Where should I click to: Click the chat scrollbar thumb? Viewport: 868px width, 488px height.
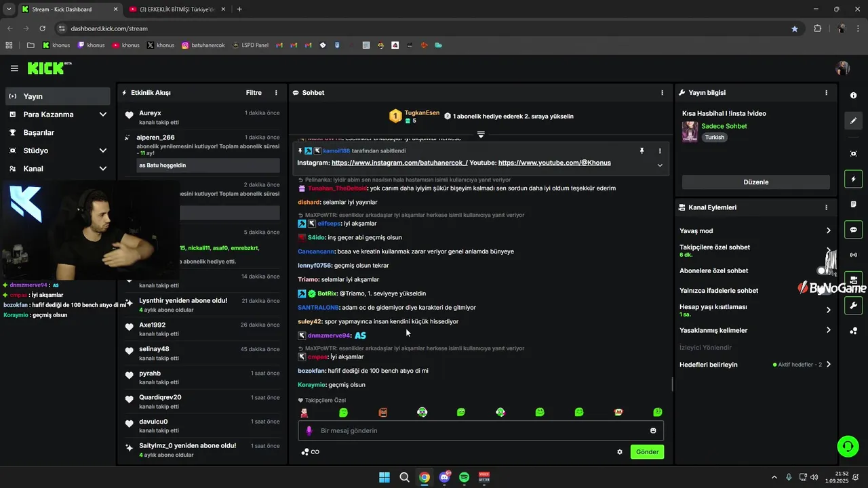click(672, 384)
